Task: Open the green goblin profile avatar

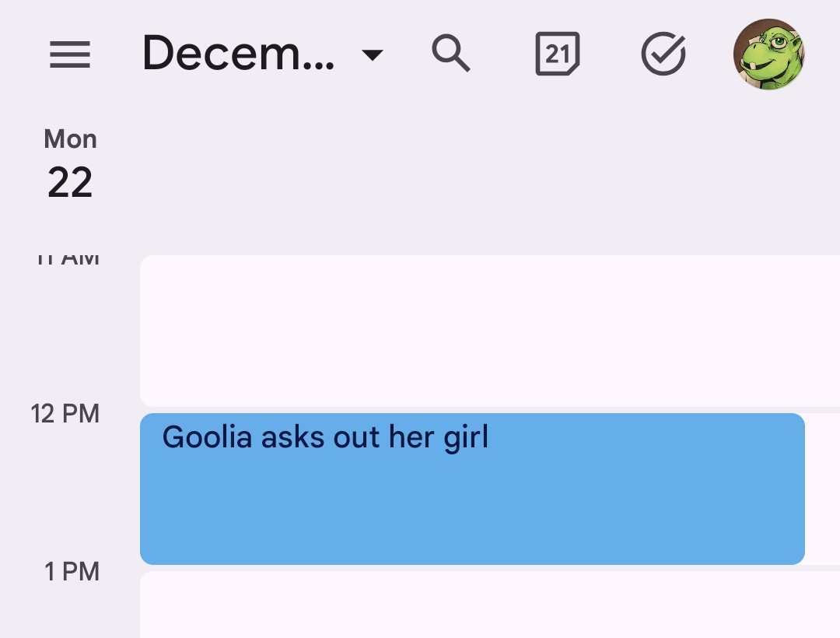Action: tap(768, 54)
